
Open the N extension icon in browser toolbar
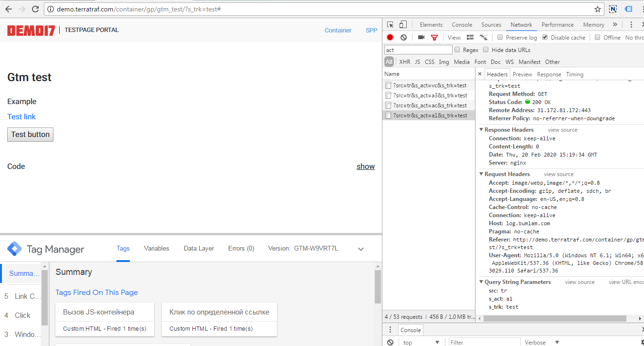tap(613, 9)
